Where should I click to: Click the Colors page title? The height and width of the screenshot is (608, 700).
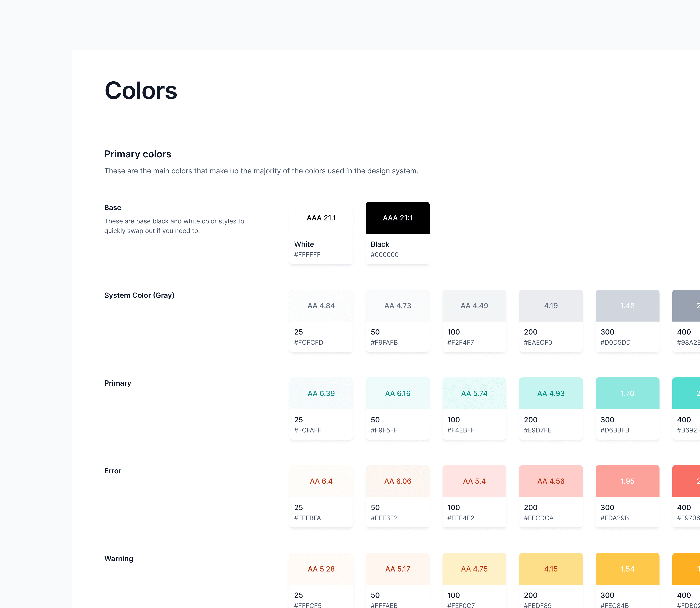click(x=141, y=91)
